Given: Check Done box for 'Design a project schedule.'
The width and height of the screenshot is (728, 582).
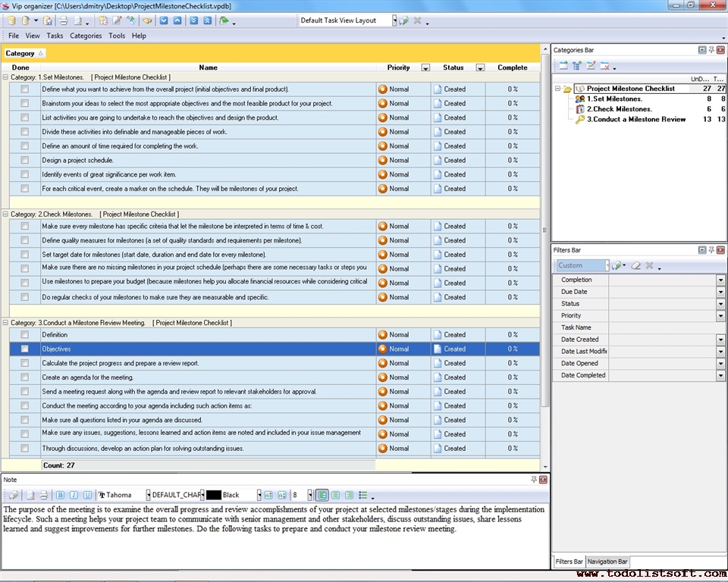Looking at the screenshot, I should point(25,160).
